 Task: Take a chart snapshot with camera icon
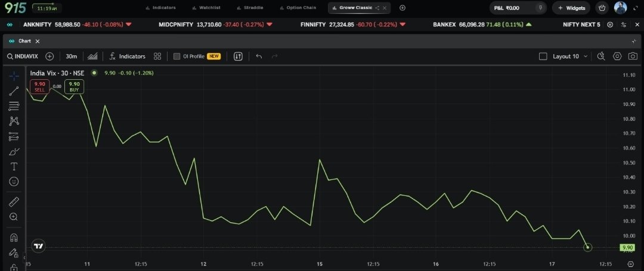633,56
